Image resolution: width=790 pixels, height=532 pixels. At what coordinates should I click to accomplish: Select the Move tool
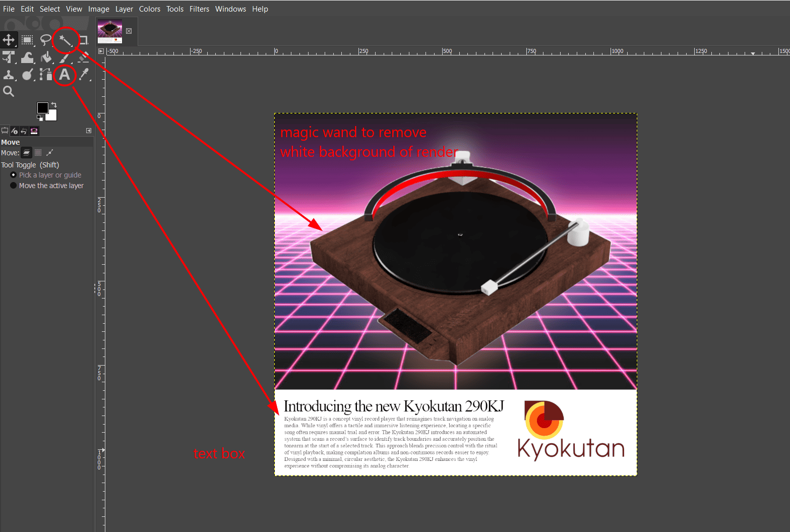click(9, 39)
